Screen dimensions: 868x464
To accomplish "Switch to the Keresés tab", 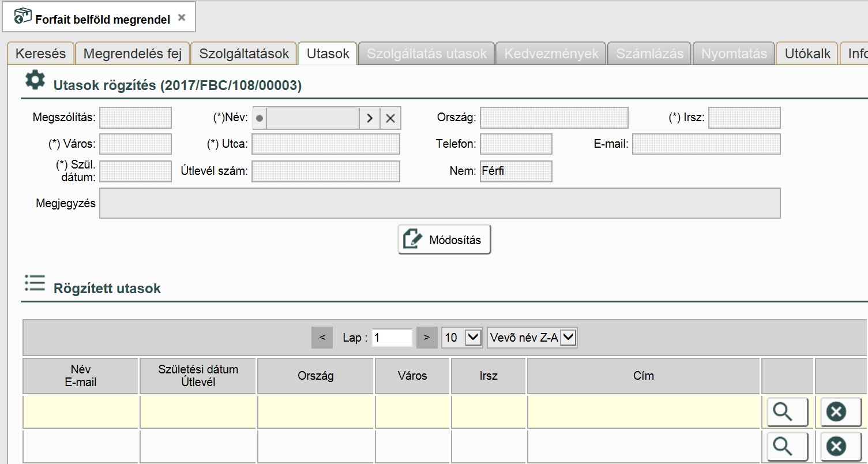I will point(40,54).
